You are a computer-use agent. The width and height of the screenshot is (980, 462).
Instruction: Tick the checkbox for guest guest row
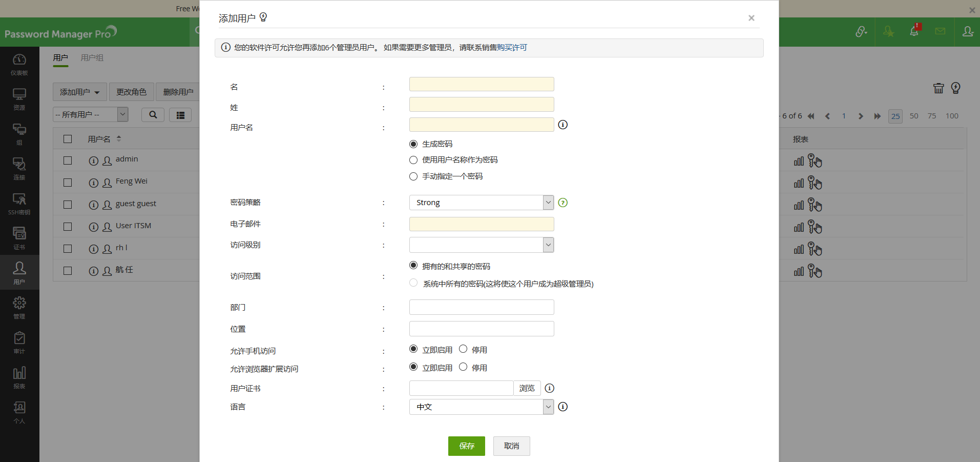68,205
